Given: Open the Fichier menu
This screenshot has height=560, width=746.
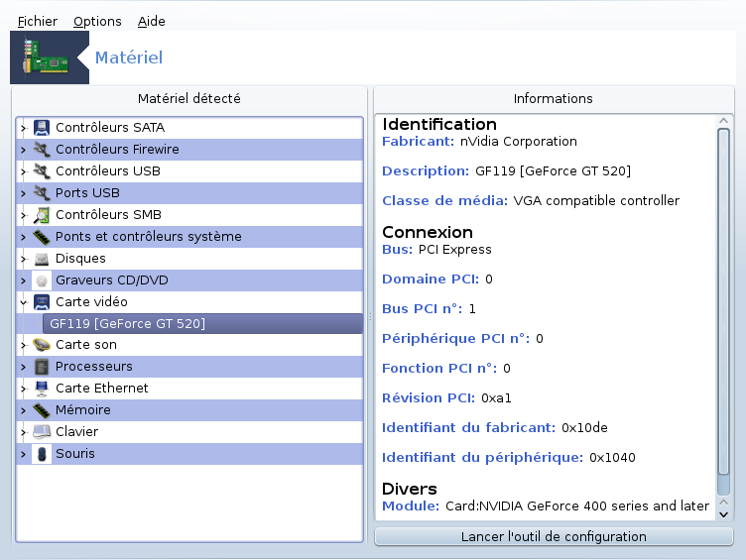Looking at the screenshot, I should point(37,22).
